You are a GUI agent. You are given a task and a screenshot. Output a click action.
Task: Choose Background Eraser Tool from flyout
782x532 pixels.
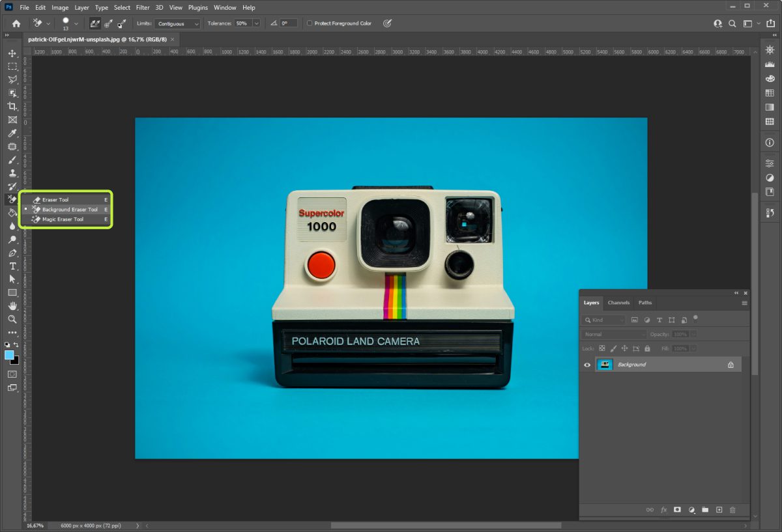66,210
